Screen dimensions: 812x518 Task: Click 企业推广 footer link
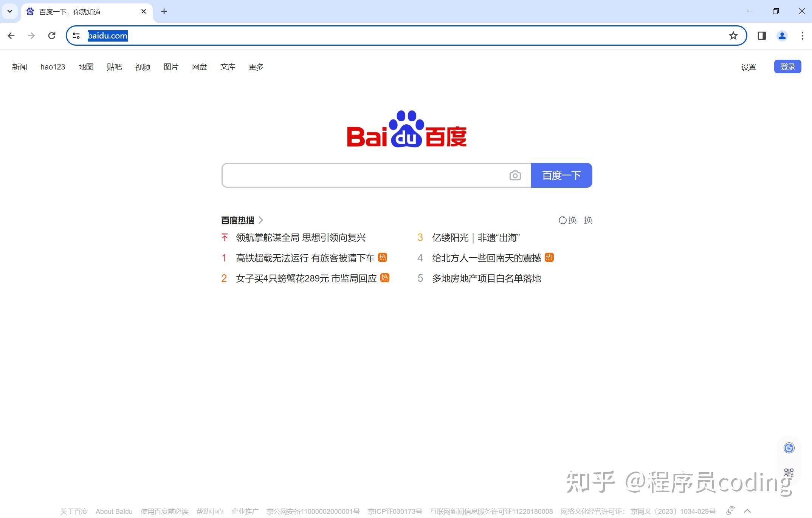[245, 511]
